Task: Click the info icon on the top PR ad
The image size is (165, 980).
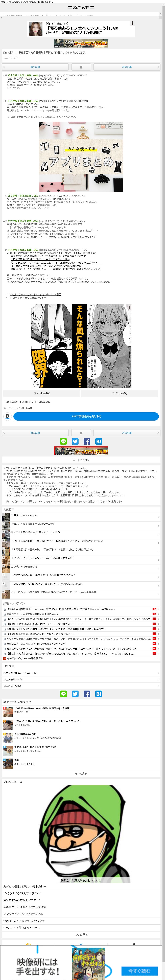Action: tap(132, 23)
